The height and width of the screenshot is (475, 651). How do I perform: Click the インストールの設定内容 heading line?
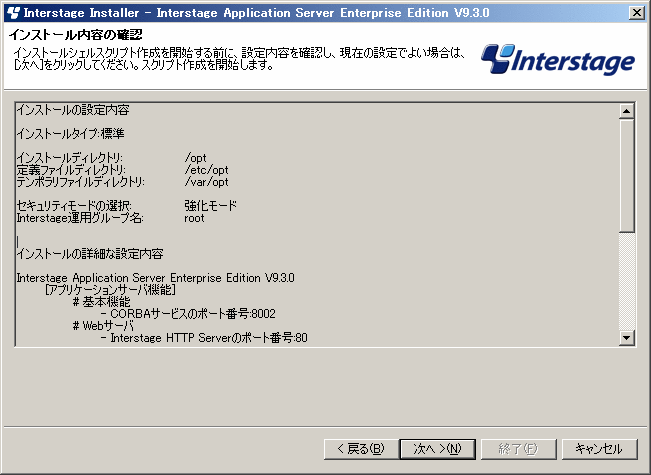[x=73, y=110]
